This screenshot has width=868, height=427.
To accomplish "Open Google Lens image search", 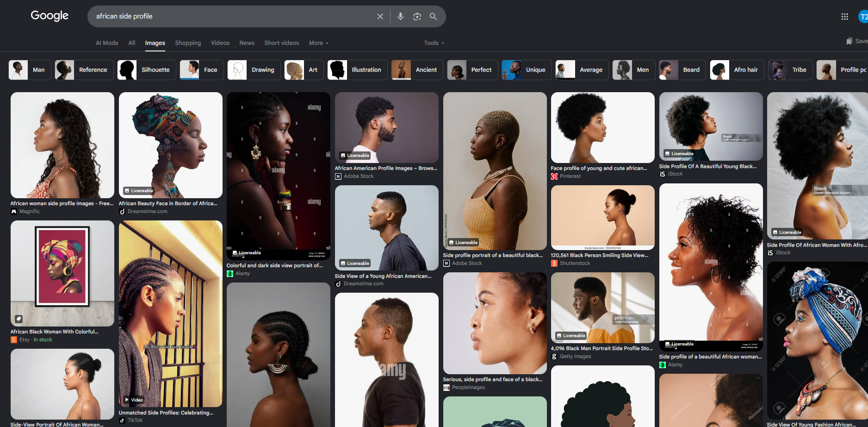I will [x=417, y=16].
